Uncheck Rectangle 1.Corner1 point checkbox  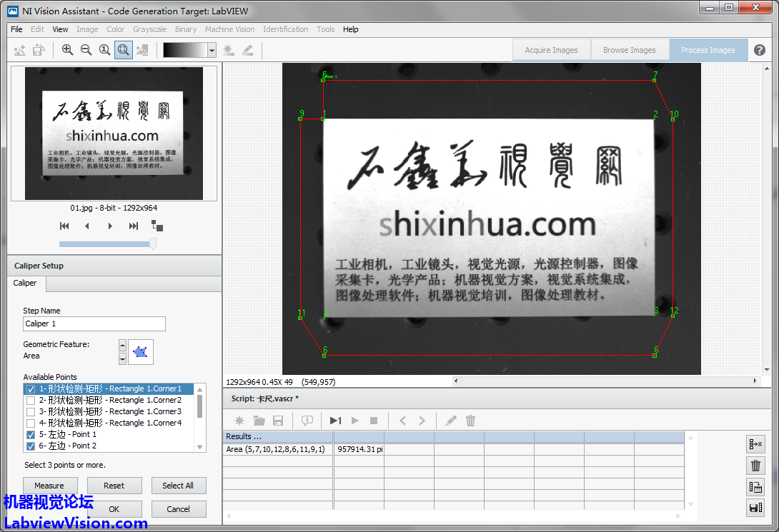(31, 389)
